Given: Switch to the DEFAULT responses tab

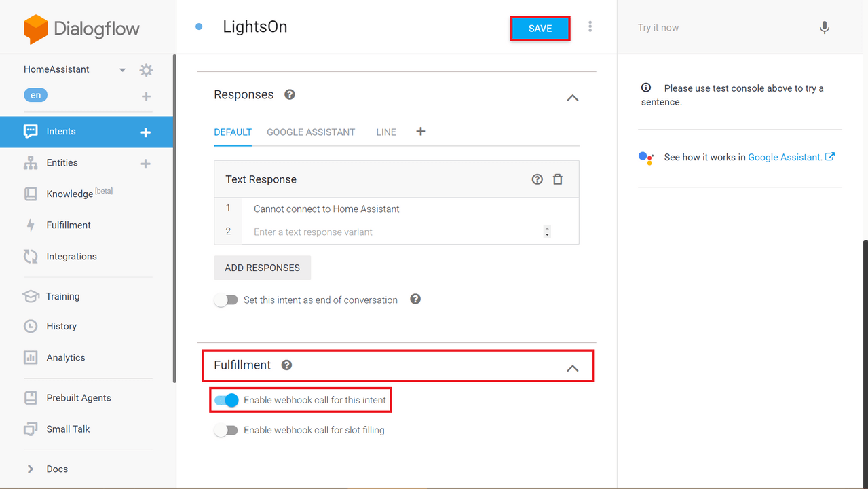Looking at the screenshot, I should tap(233, 132).
